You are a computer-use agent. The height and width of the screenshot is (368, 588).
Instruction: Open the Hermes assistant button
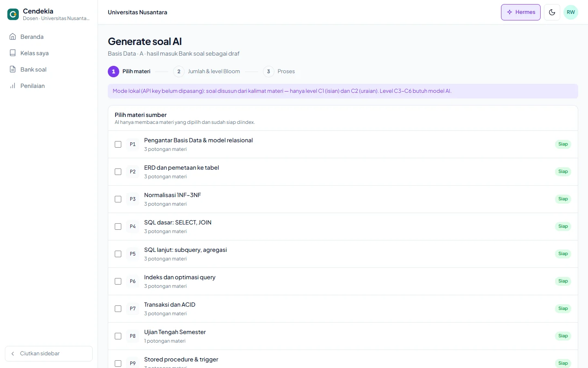pos(521,12)
